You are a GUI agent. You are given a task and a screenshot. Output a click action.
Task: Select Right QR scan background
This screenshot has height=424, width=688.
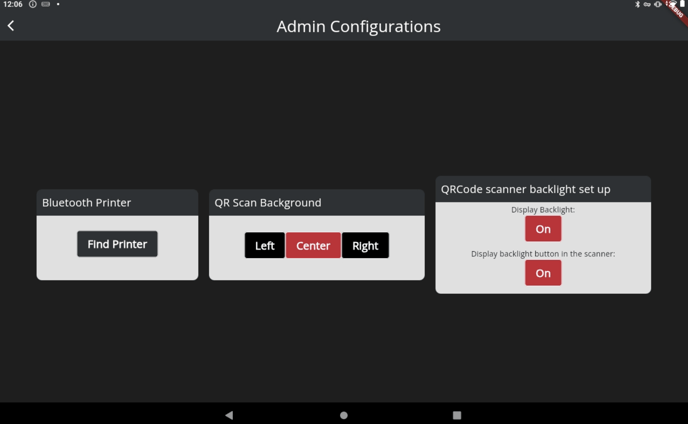365,245
